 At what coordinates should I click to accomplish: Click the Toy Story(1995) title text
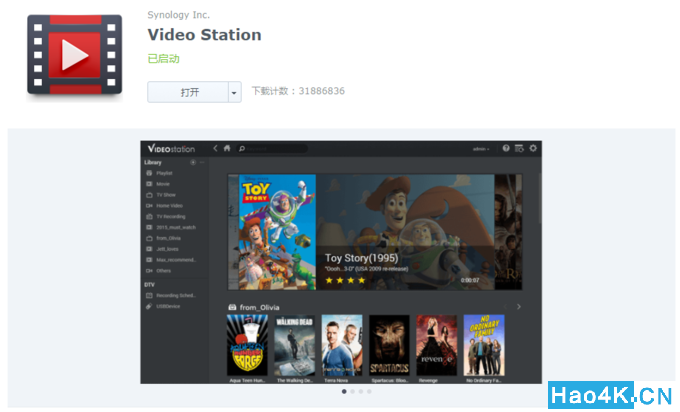click(361, 258)
